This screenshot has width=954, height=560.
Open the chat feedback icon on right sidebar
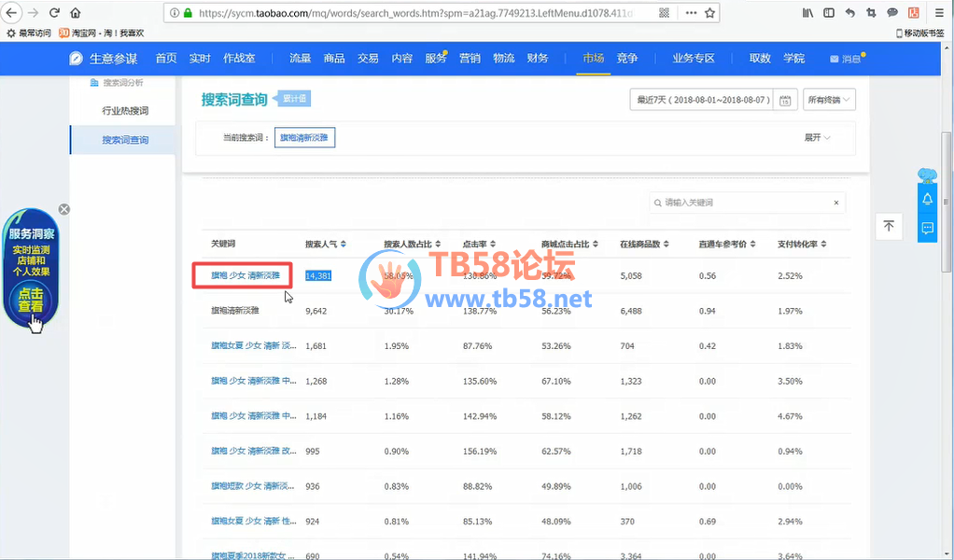(927, 228)
